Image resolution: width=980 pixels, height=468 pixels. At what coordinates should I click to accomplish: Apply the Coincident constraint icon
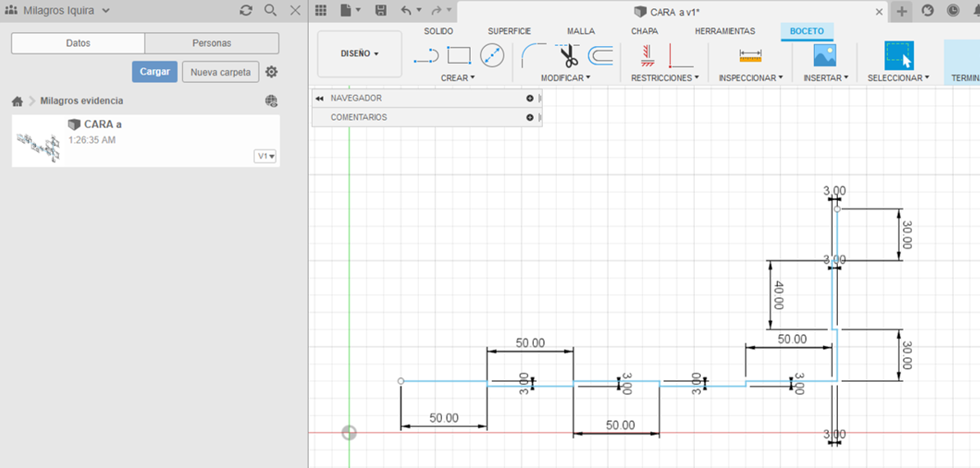[x=647, y=56]
